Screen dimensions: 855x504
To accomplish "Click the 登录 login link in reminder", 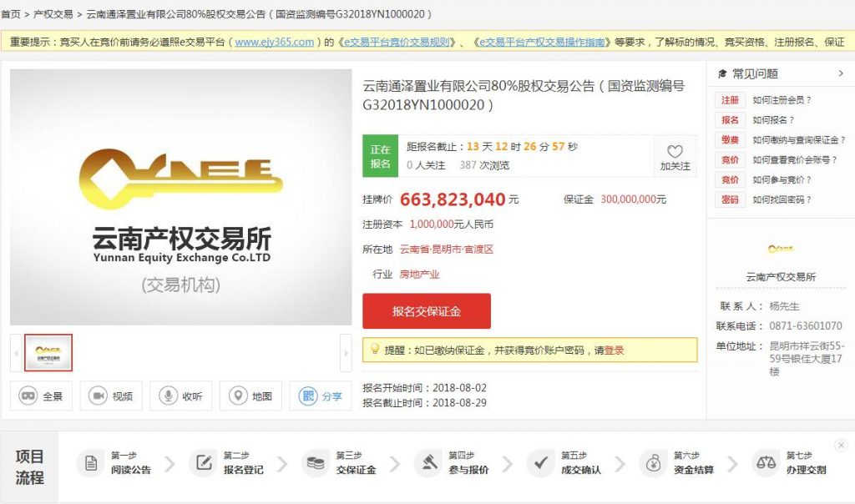I will (x=614, y=350).
